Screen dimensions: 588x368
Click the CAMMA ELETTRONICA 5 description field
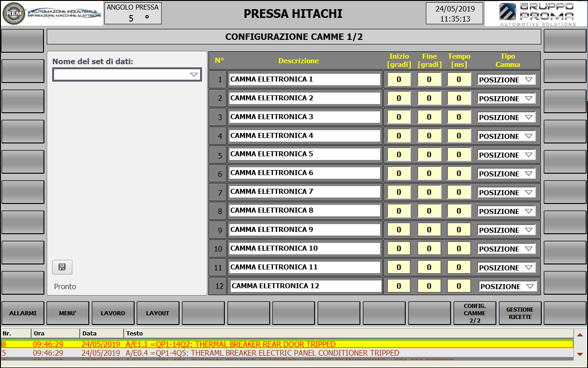305,154
